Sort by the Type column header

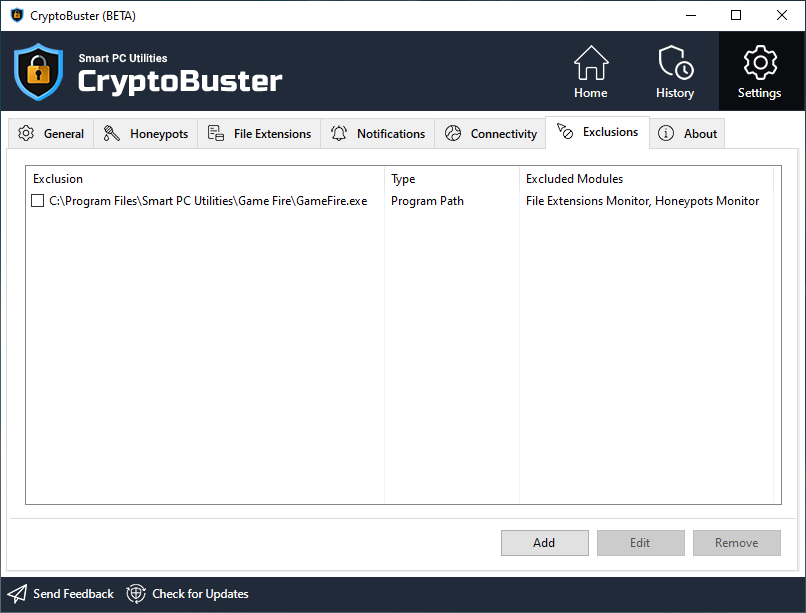point(452,179)
